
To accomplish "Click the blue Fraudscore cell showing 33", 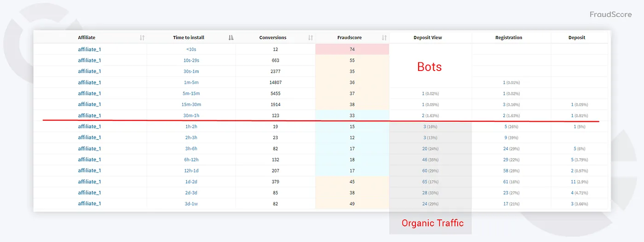I will 352,116.
